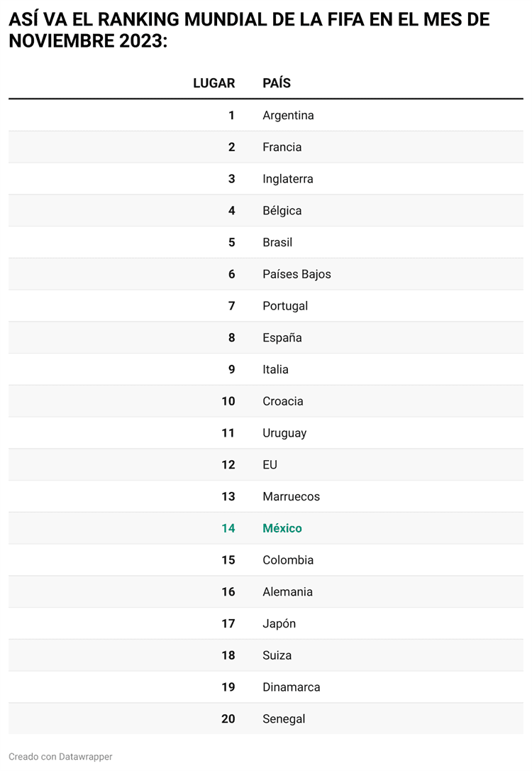Select the Uruguay row

266,432
